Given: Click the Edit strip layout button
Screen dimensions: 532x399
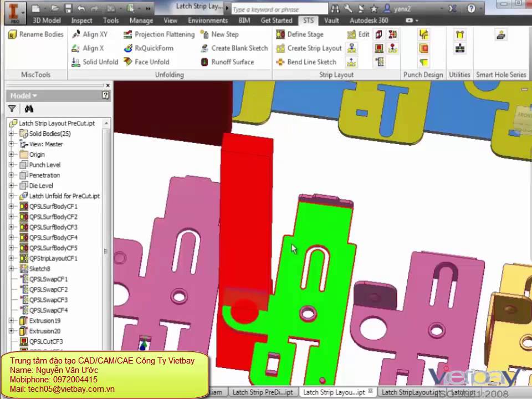Looking at the screenshot, I should (359, 34).
